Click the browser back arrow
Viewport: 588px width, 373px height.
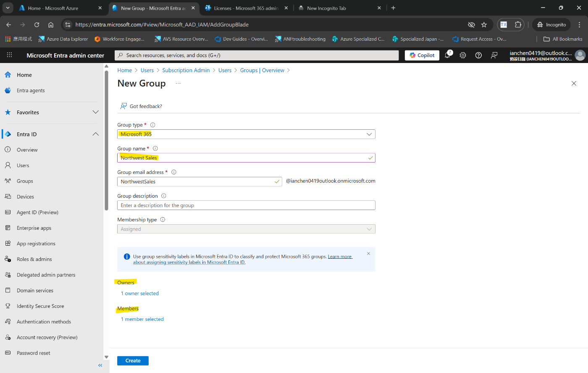[x=9, y=25]
